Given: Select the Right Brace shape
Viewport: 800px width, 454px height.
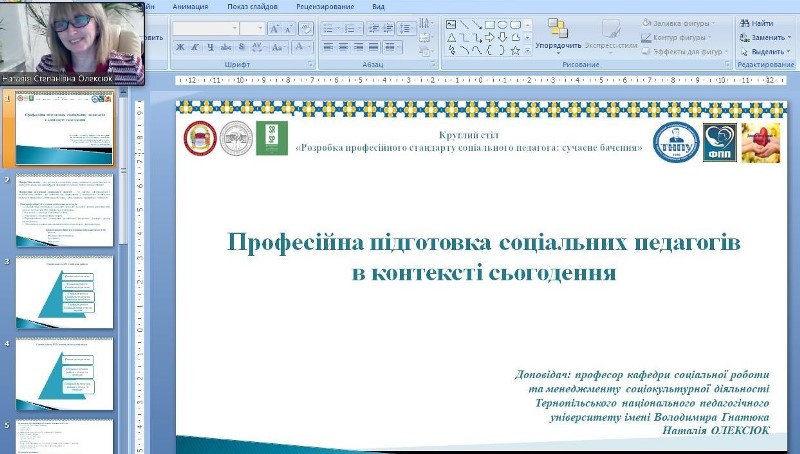Looking at the screenshot, I should [x=503, y=50].
